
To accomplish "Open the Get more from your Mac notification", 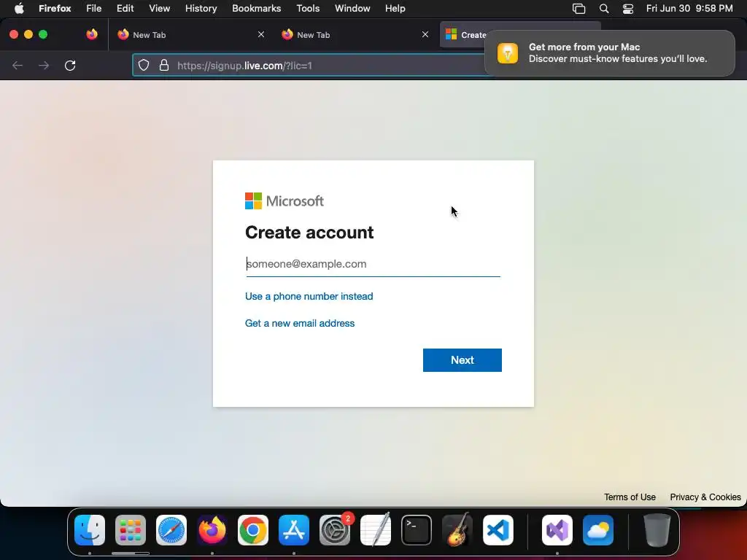I will tap(610, 52).
